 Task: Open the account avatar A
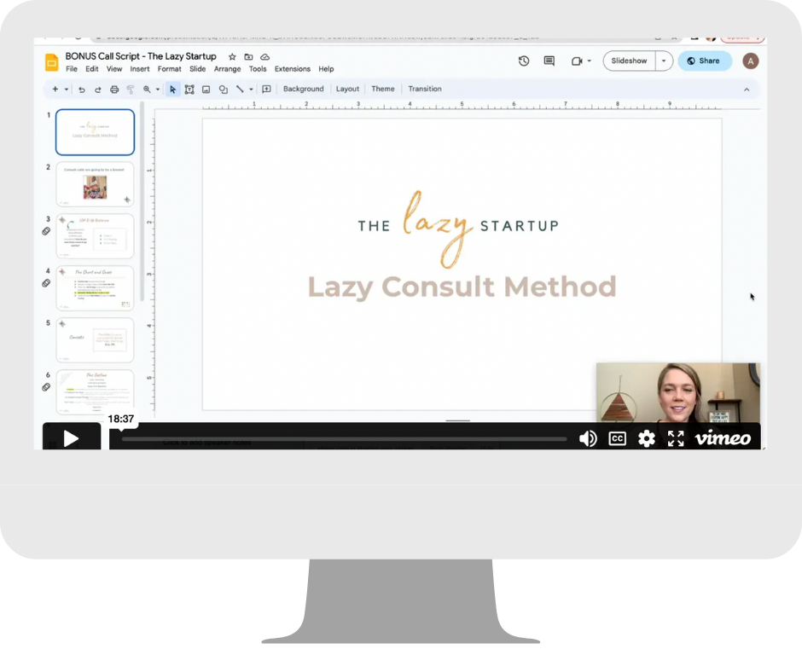750,61
